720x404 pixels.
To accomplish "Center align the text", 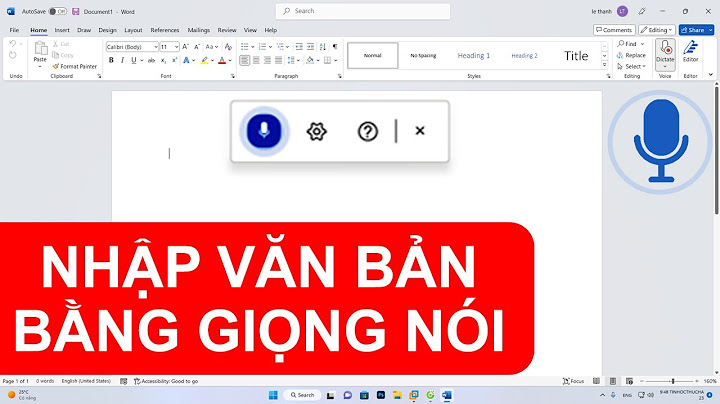I will click(256, 60).
